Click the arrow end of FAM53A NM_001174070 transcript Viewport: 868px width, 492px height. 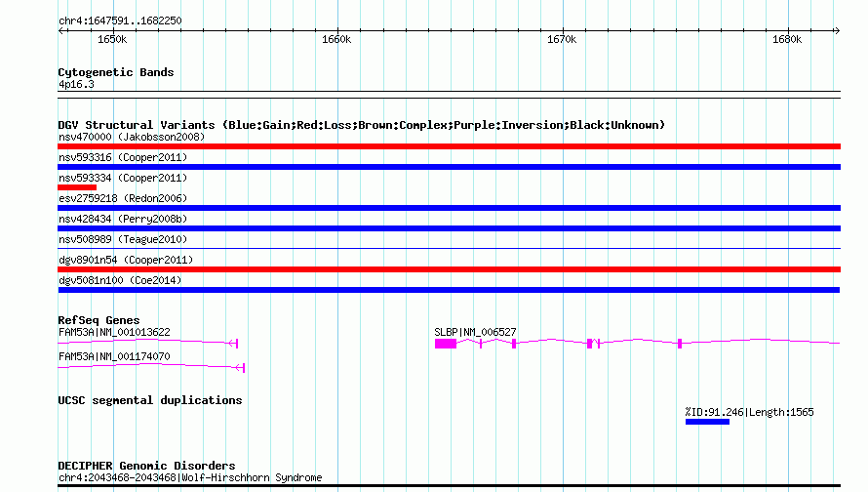pyautogui.click(x=240, y=367)
